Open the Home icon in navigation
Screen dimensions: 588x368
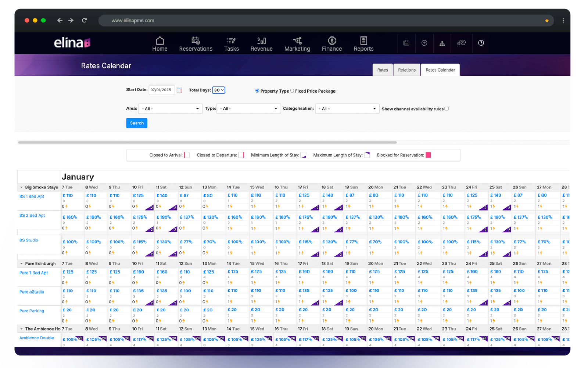click(160, 41)
